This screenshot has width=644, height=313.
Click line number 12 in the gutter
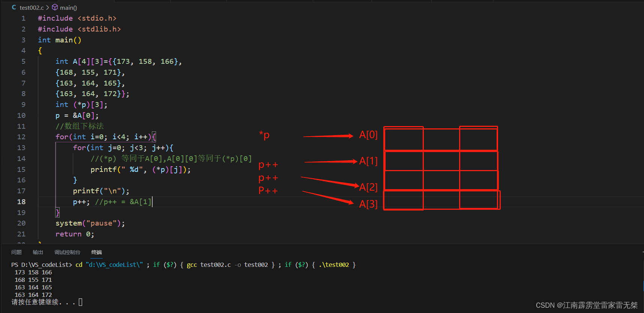21,137
